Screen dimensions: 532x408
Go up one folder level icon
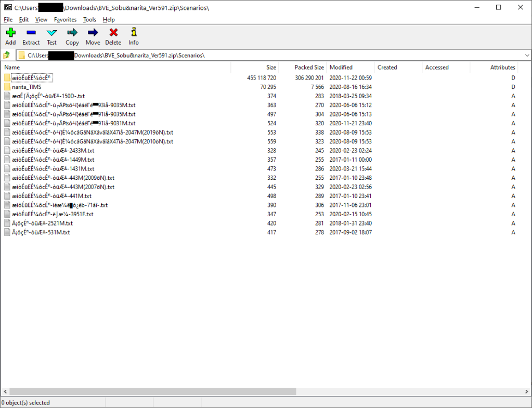click(7, 55)
